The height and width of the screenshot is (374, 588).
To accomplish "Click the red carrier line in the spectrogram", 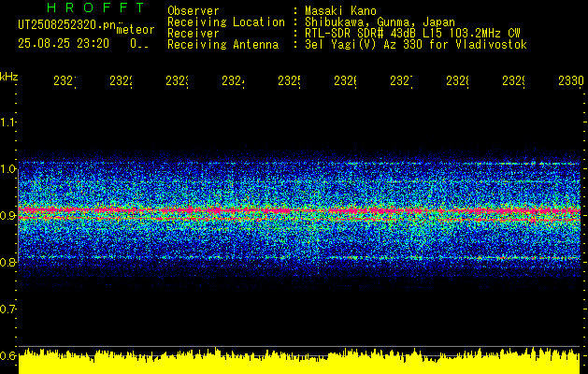I will pyautogui.click(x=299, y=210).
